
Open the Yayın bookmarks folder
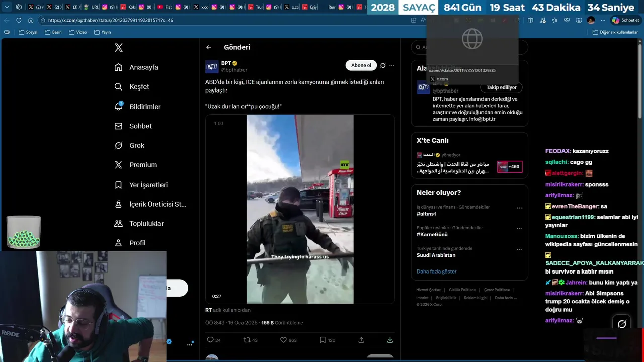(102, 32)
